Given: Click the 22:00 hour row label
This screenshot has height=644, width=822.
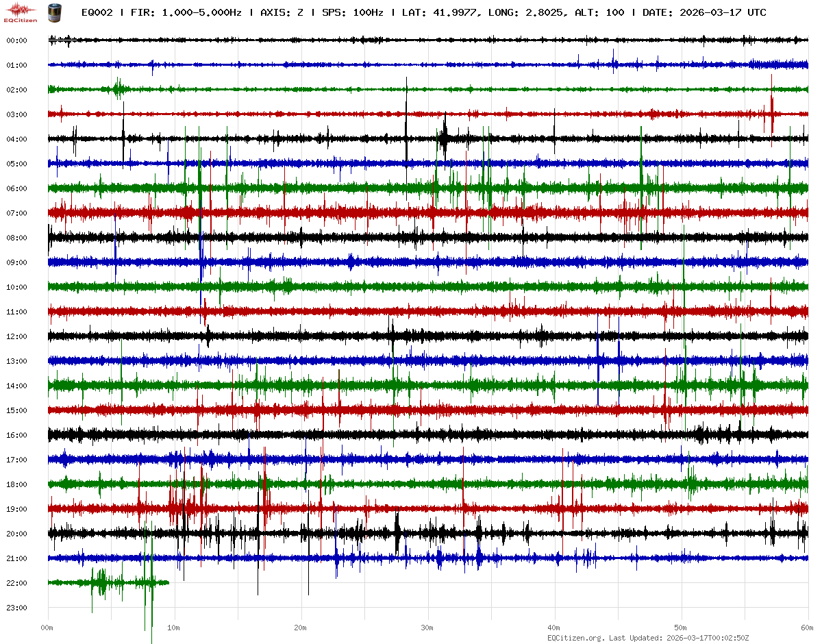Looking at the screenshot, I should (x=16, y=583).
